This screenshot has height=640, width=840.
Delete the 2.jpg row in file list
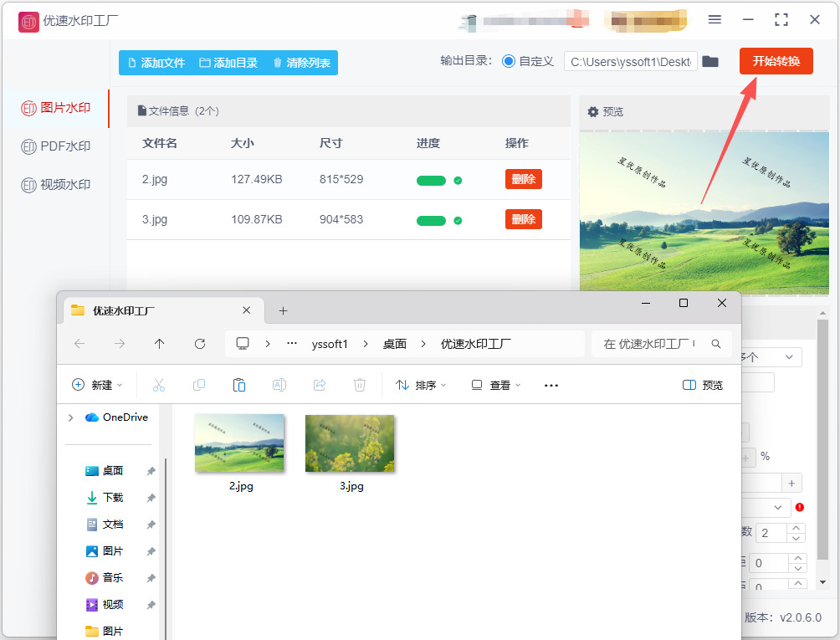pos(524,179)
